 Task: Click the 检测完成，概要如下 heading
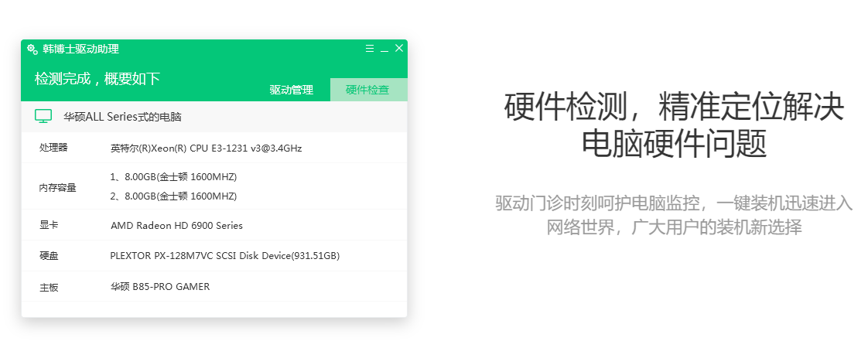point(97,79)
